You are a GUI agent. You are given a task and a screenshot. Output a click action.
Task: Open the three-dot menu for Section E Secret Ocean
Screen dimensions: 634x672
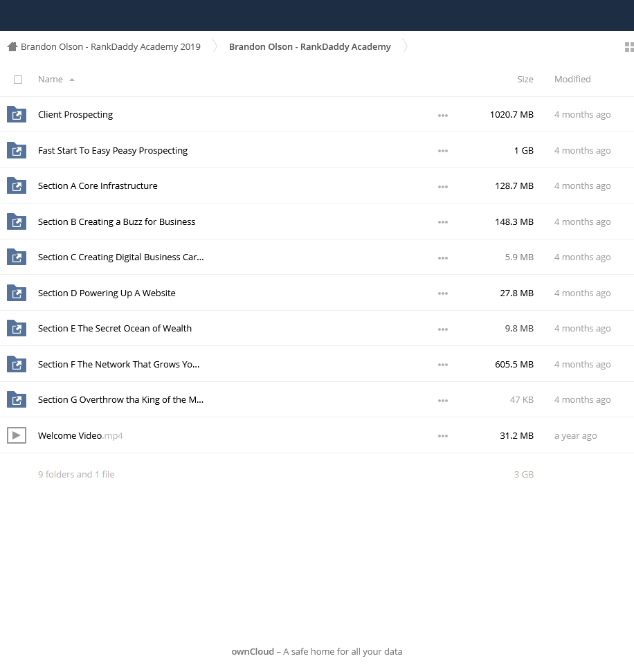[443, 329]
